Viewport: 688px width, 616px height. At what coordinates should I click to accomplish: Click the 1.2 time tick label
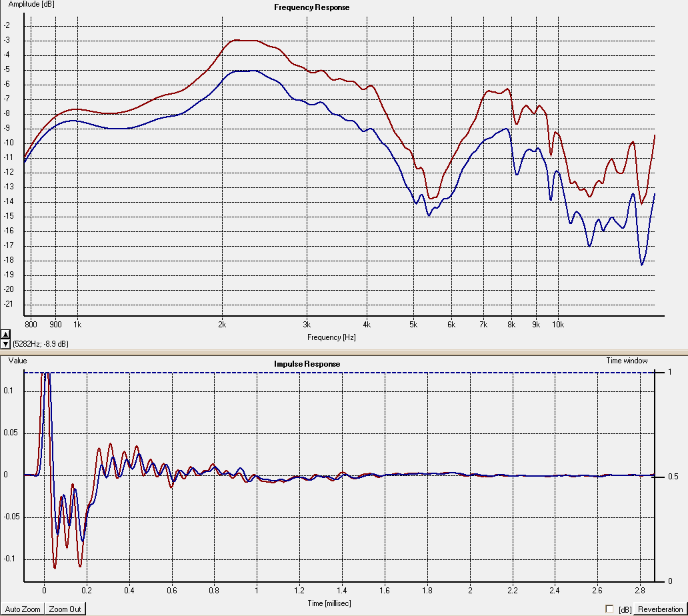coord(299,591)
